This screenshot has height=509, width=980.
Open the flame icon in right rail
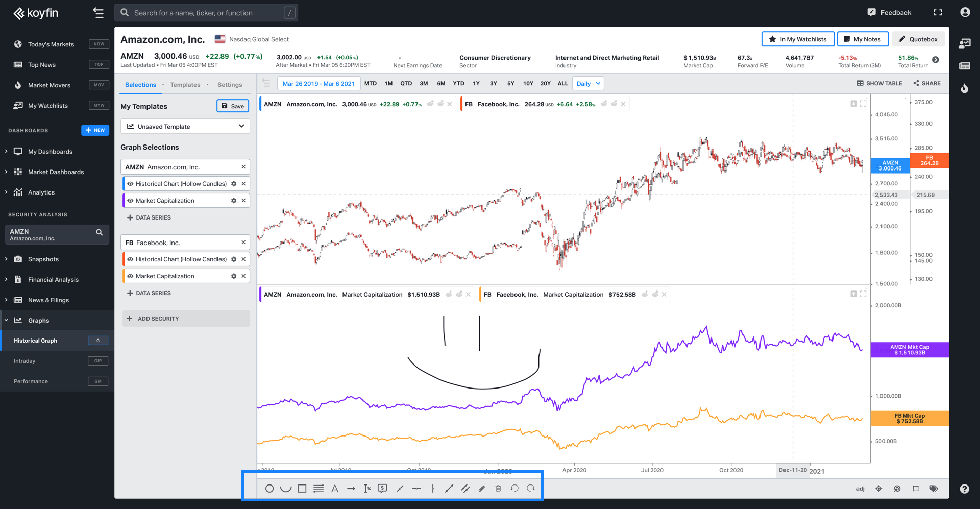coord(964,88)
